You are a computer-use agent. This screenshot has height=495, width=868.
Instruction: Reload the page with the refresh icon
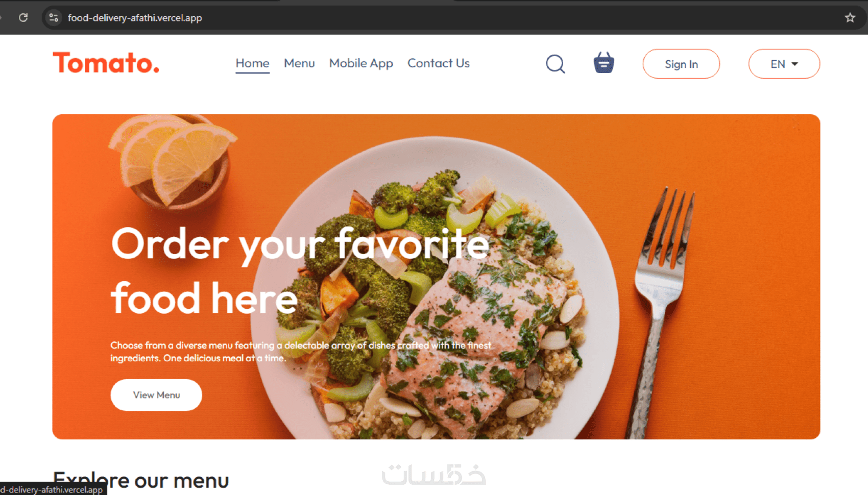coord(23,17)
